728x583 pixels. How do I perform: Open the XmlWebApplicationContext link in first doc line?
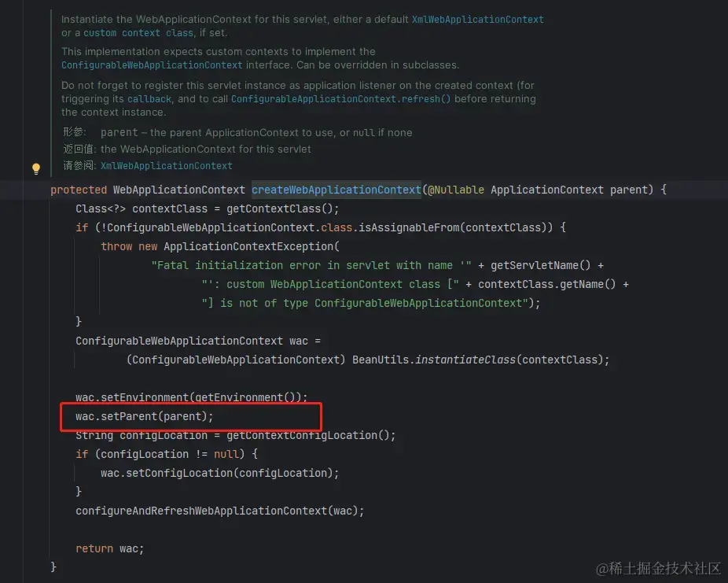[x=477, y=20]
